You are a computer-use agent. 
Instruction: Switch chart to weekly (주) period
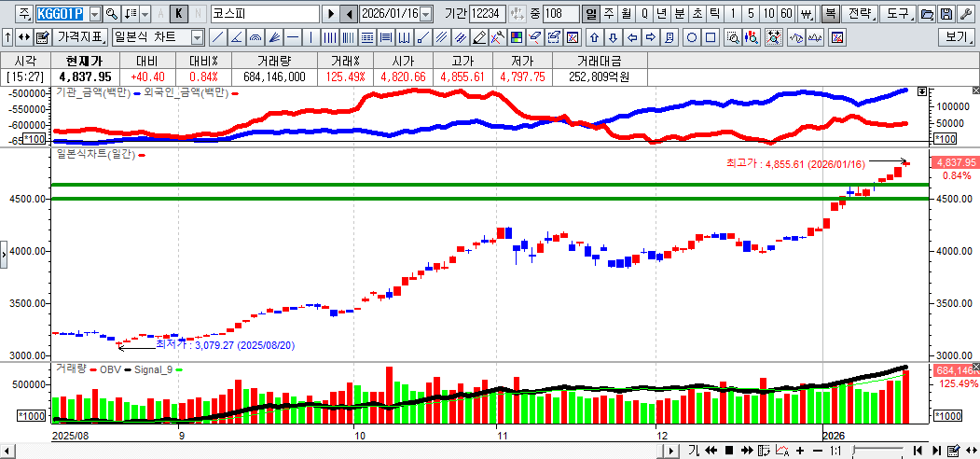point(609,14)
